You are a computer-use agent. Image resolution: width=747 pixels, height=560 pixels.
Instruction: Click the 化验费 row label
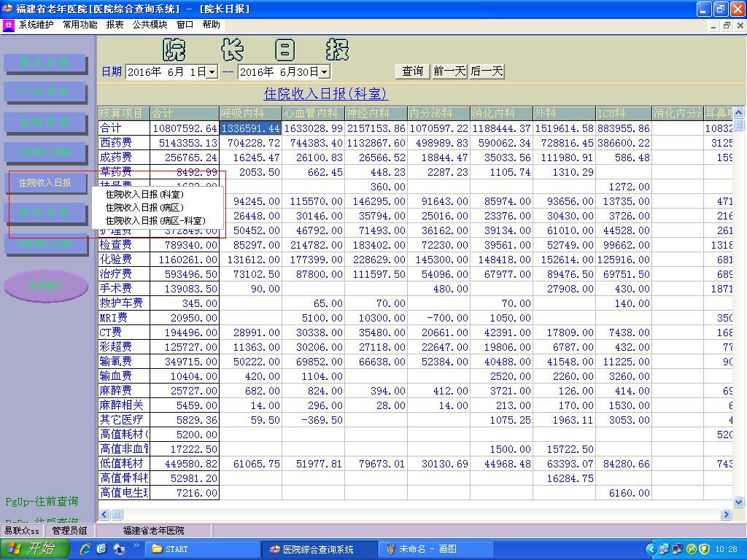(124, 259)
